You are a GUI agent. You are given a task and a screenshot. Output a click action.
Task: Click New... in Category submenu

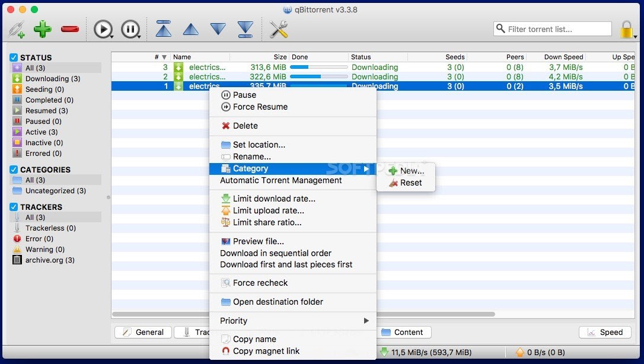406,171
